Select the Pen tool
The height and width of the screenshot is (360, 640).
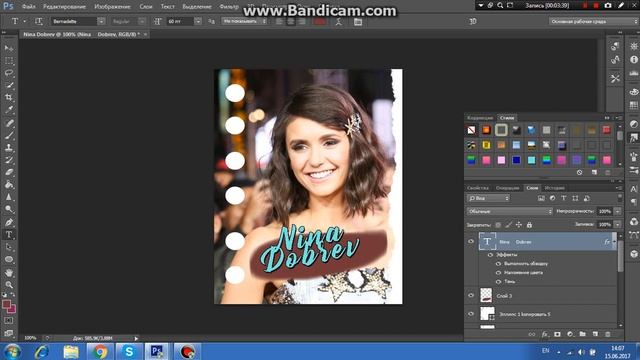(9, 222)
